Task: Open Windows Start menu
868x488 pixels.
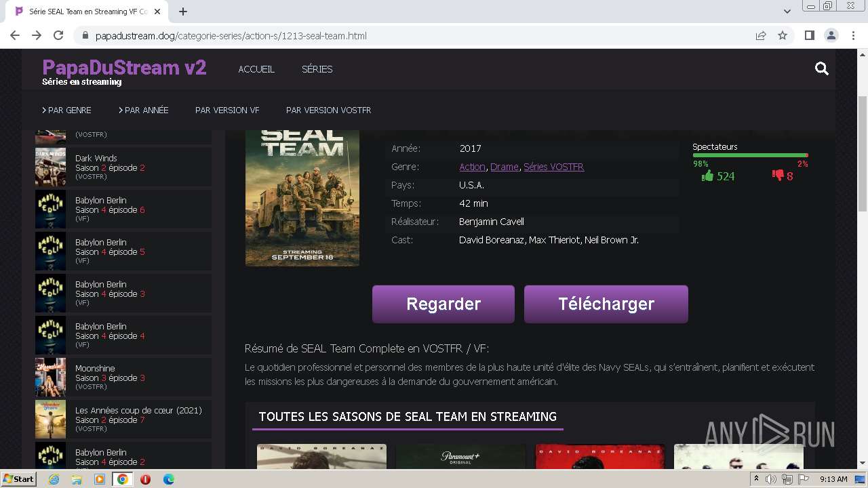Action: click(18, 479)
